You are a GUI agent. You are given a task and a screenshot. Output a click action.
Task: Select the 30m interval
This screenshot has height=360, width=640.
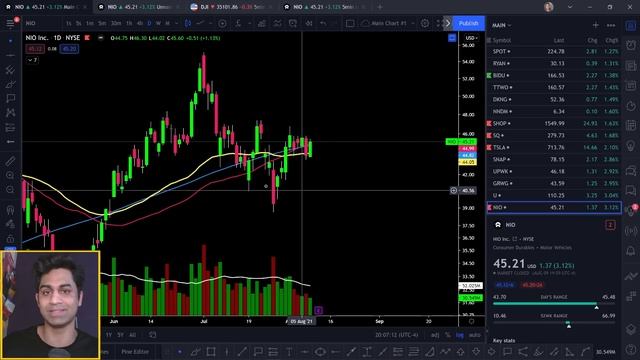point(116,23)
